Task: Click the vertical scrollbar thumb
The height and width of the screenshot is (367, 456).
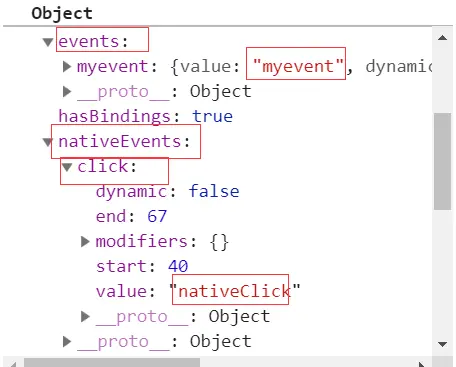Action: [442, 161]
